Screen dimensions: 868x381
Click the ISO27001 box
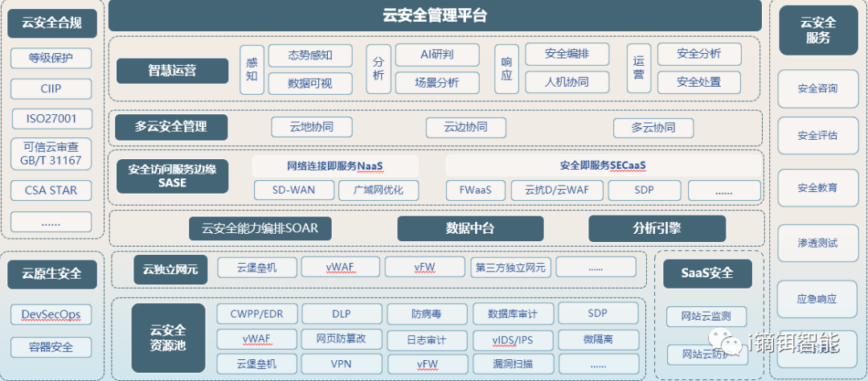tap(51, 119)
